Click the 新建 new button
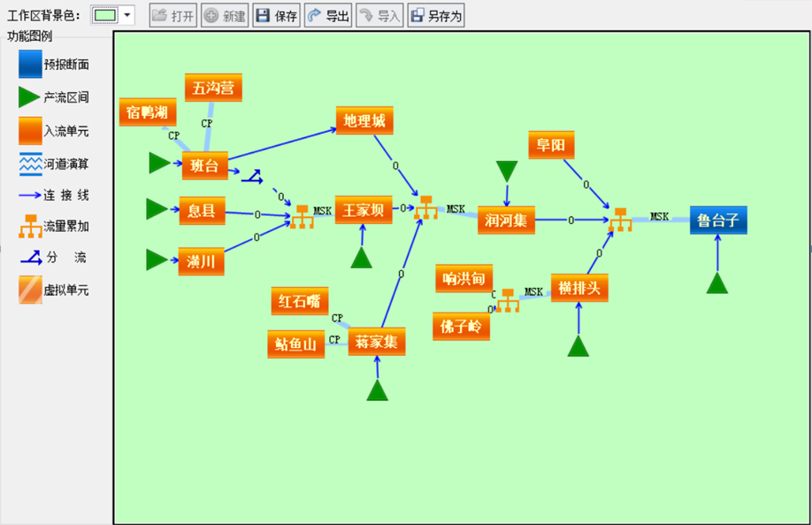This screenshot has height=525, width=812. (x=225, y=15)
